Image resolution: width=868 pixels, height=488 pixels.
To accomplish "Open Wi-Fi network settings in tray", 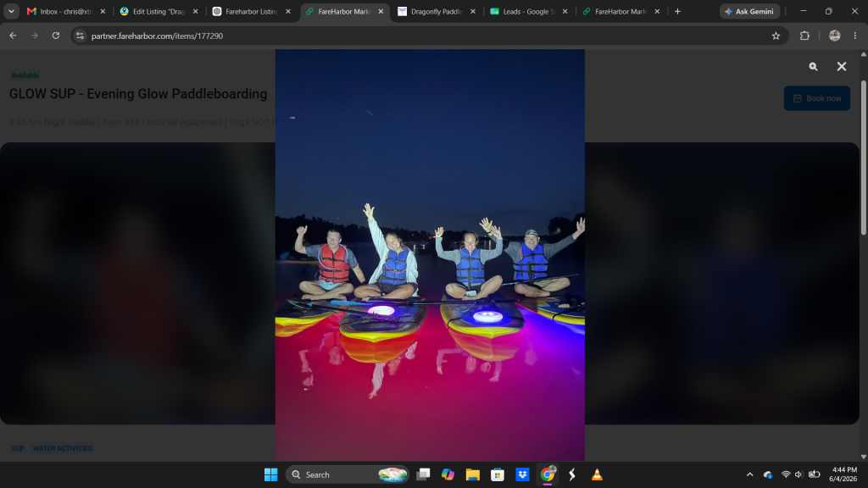I will (786, 474).
